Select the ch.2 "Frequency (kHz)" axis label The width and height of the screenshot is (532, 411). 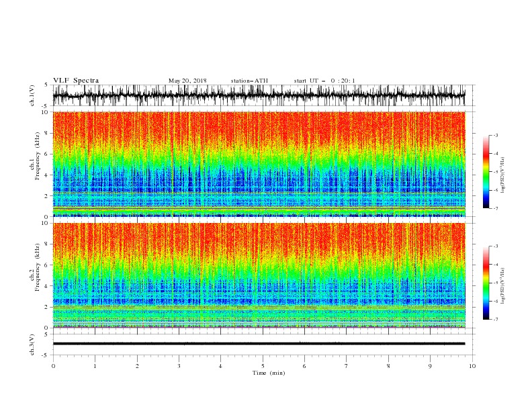coord(38,267)
